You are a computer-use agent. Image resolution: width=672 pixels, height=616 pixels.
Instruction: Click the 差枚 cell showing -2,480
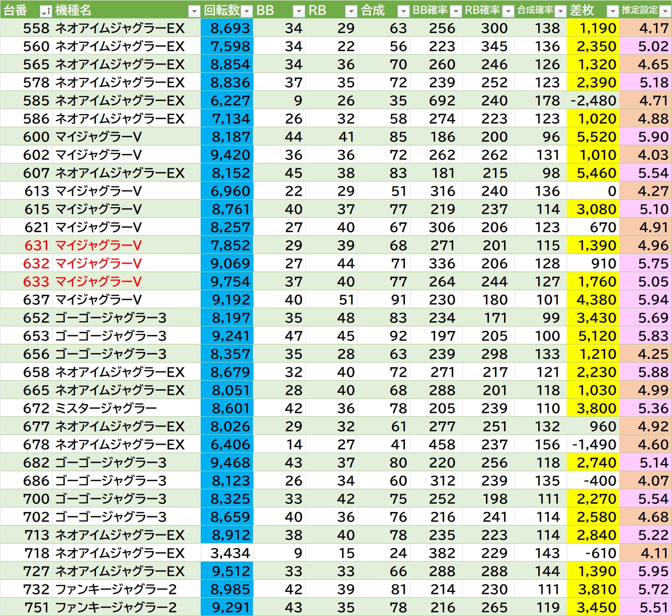[x=594, y=101]
